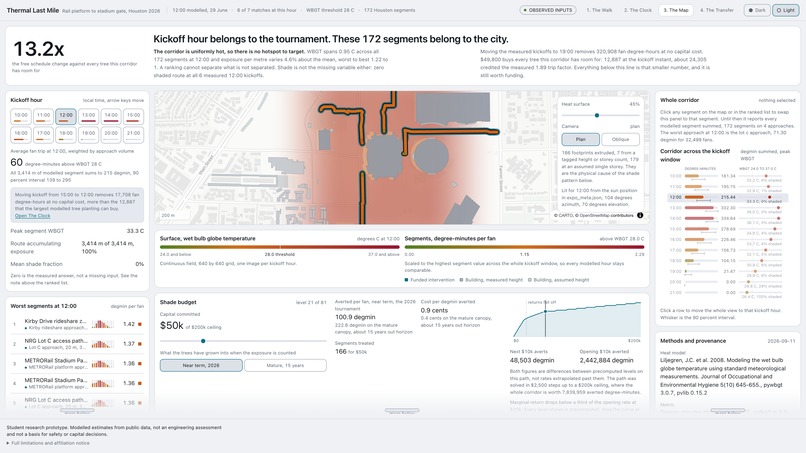Viewport: 806px width, 453px height.
Task: Select the 18:00 kickoff hour
Action: click(x=66, y=134)
